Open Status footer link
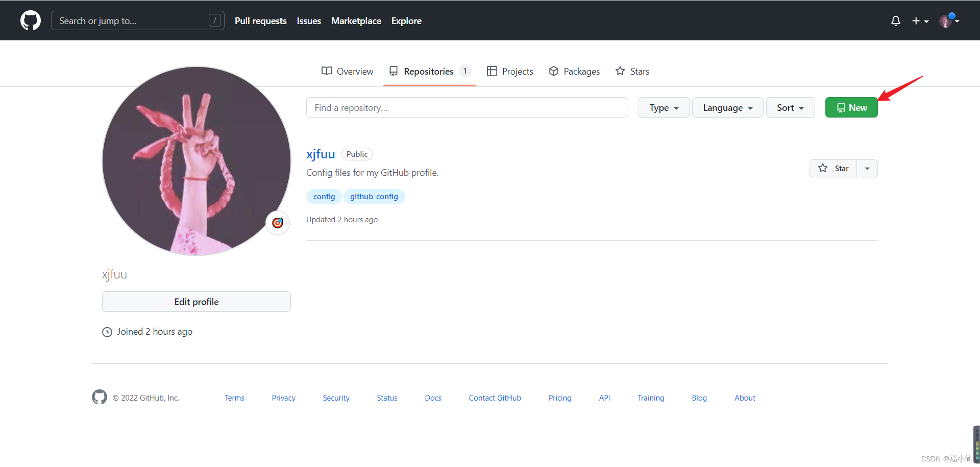 387,398
